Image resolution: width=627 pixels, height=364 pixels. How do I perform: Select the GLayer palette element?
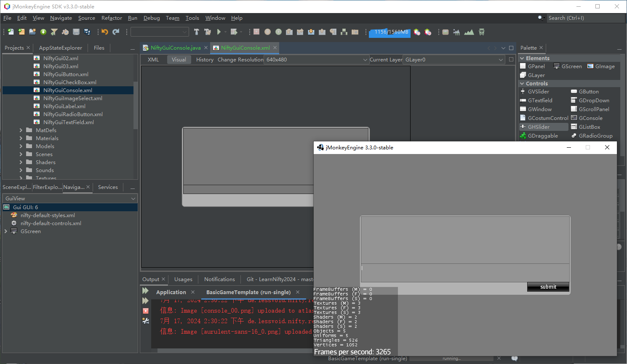click(532, 75)
